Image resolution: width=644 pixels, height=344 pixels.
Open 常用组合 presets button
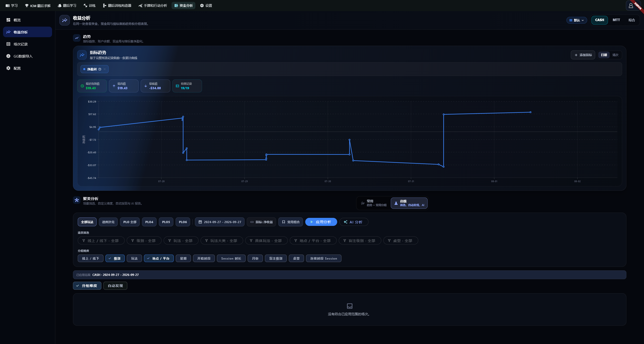291,222
